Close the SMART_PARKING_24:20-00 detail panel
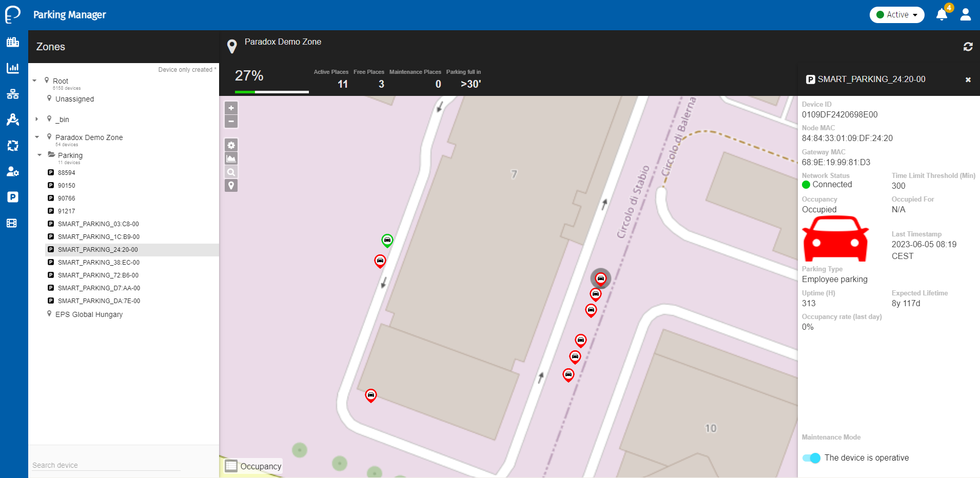Image resolution: width=980 pixels, height=478 pixels. [968, 79]
